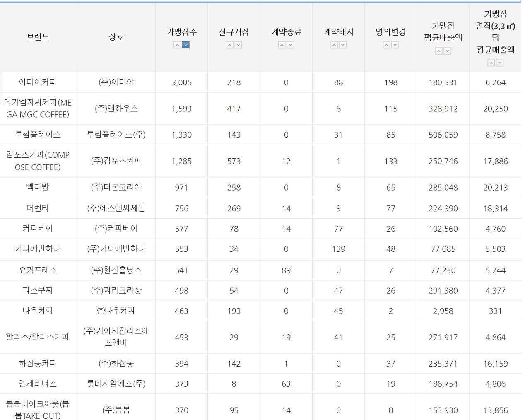Image resolution: width=530 pixels, height=420 pixels.
Task: Click 이디야커피 contract terminated value 88
Action: coord(339,82)
